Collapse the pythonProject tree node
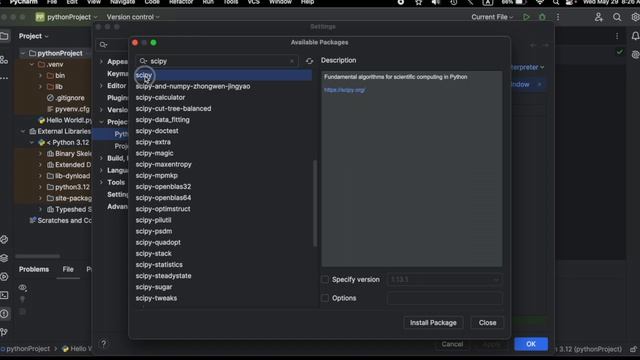 [x=23, y=53]
